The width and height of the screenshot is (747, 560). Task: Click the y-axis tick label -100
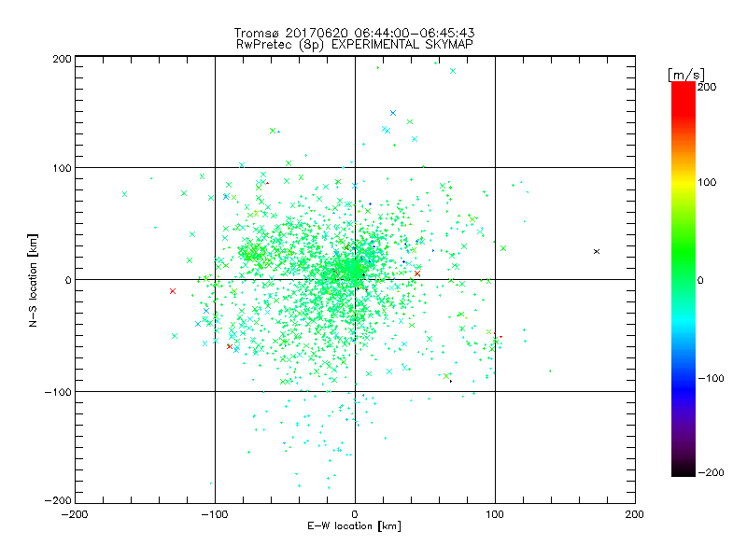(x=58, y=392)
